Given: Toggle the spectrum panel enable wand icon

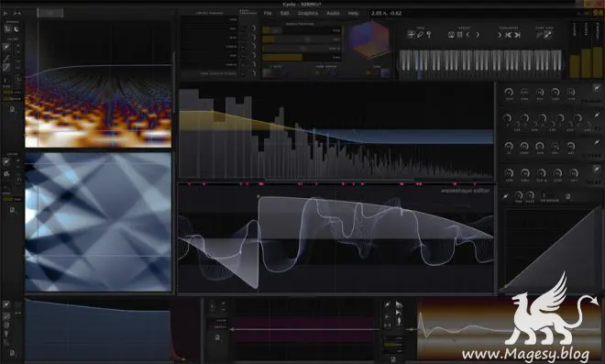Looking at the screenshot, I should [x=6, y=48].
